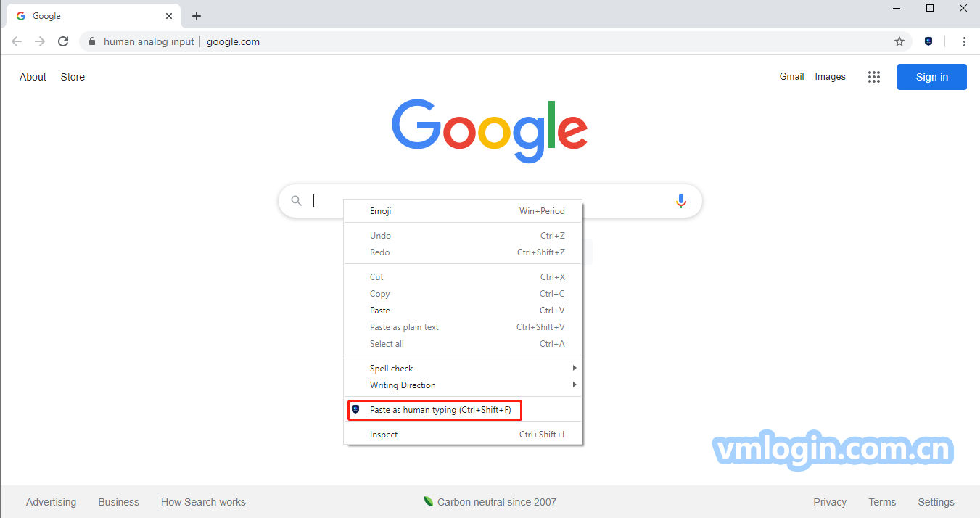
Task: Open the Chrome three-dot menu
Action: click(964, 41)
